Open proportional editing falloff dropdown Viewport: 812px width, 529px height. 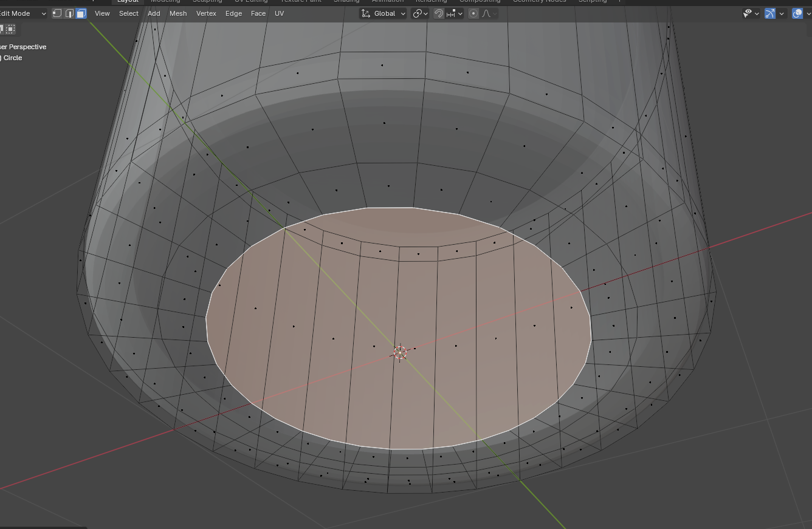pos(489,13)
